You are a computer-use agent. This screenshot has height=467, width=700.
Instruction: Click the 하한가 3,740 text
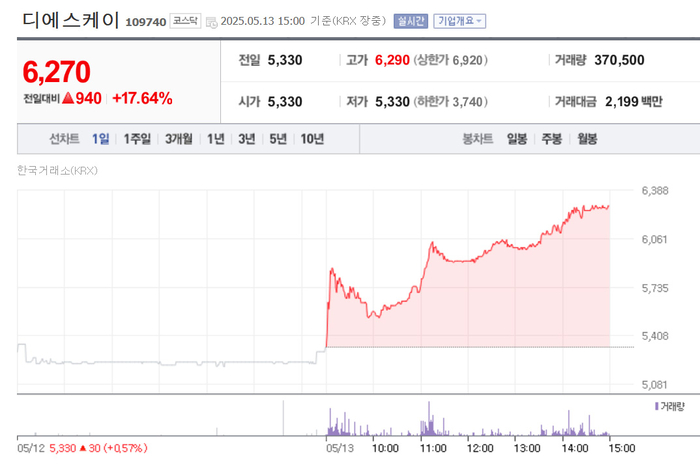tap(450, 102)
